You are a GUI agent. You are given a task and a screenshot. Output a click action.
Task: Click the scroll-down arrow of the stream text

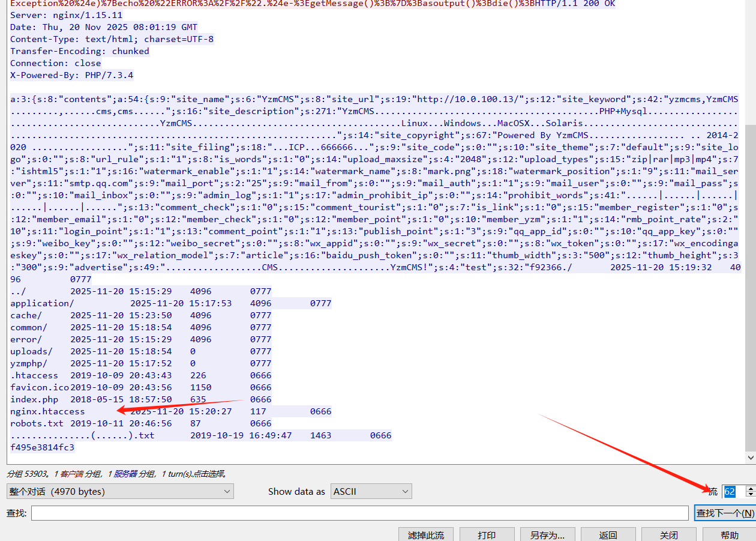[x=750, y=458]
